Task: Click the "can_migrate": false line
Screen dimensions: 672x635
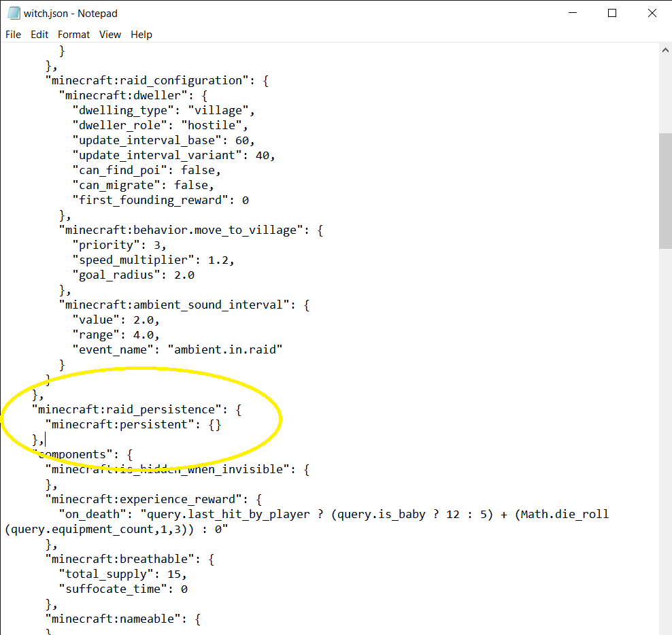Action: (x=143, y=185)
